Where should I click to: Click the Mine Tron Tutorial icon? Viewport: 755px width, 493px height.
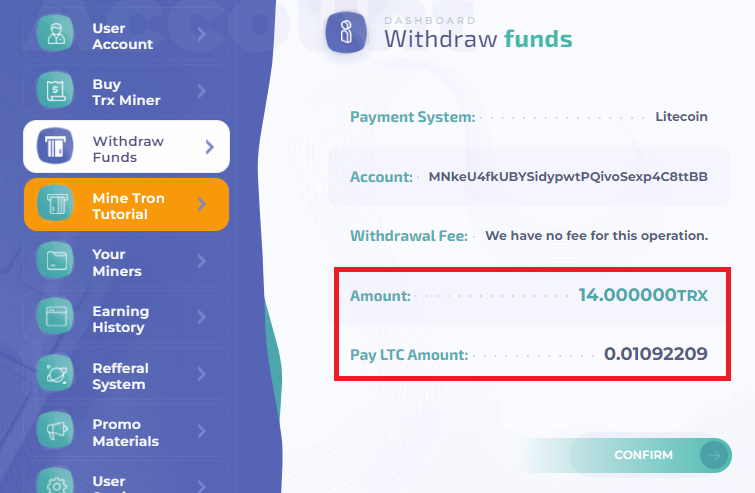[55, 204]
